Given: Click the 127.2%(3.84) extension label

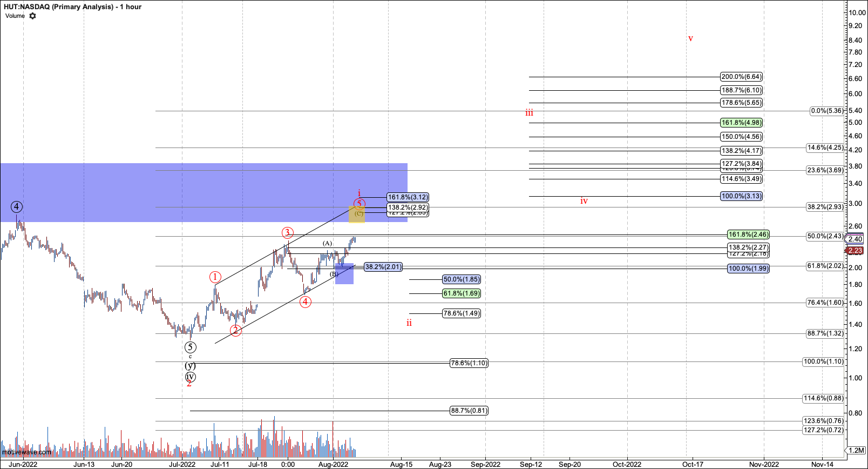Looking at the screenshot, I should (742, 164).
